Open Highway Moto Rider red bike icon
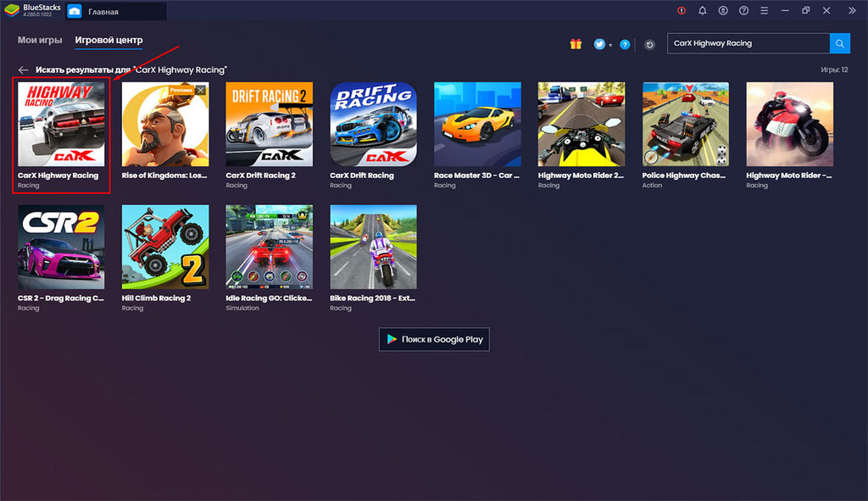 coord(789,124)
